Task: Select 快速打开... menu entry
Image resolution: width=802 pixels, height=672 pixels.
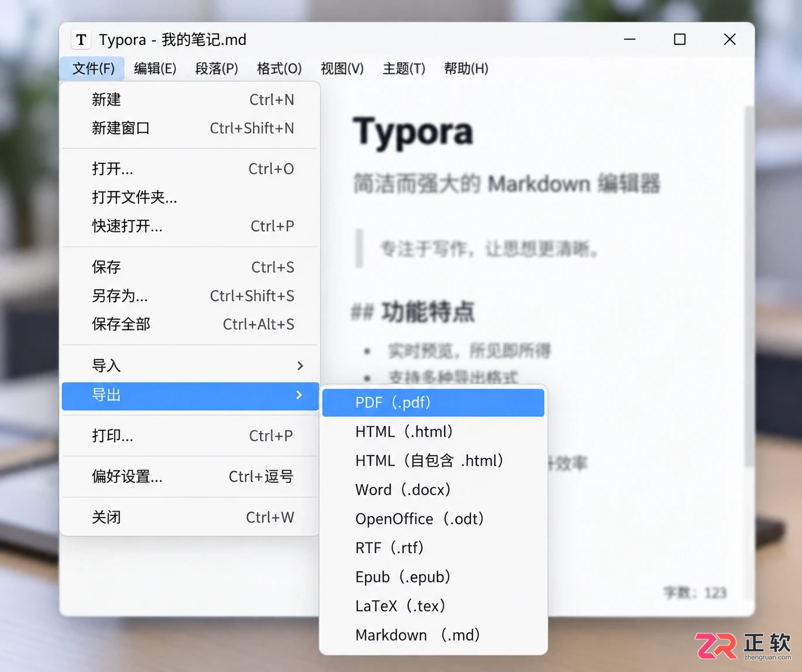Action: tap(190, 226)
